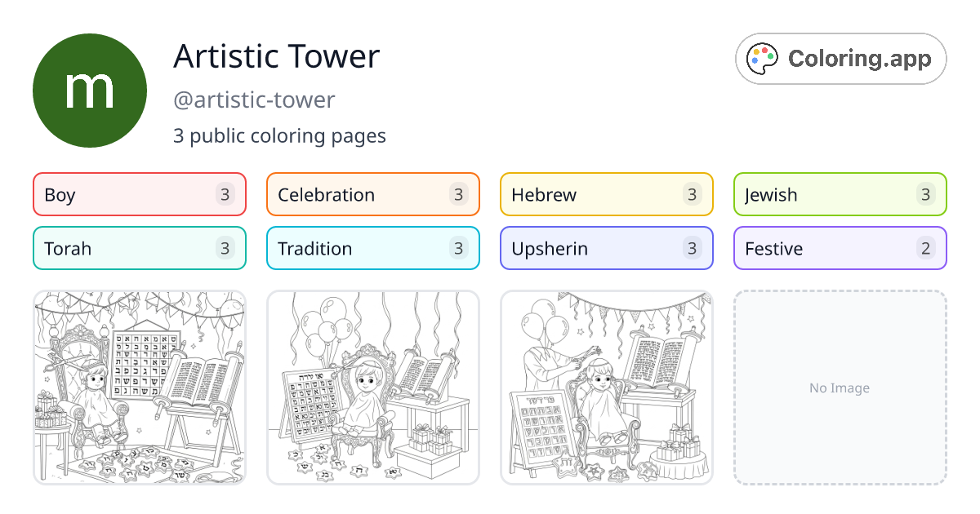Click the count badge on the Hebrew tag
Image resolution: width=980 pixels, height=514 pixels.
coord(693,194)
